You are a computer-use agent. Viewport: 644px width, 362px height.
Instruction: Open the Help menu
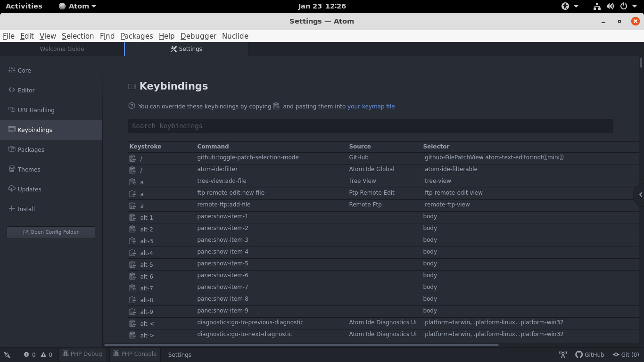166,36
